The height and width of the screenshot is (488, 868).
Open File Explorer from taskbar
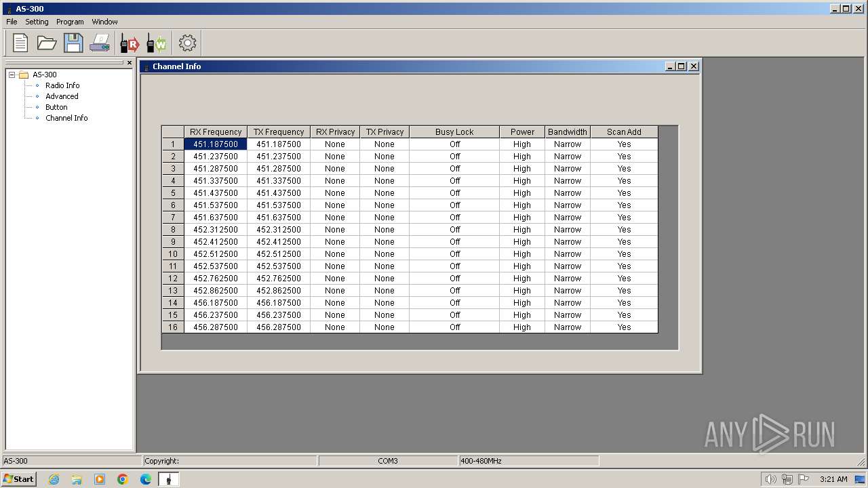coord(77,479)
